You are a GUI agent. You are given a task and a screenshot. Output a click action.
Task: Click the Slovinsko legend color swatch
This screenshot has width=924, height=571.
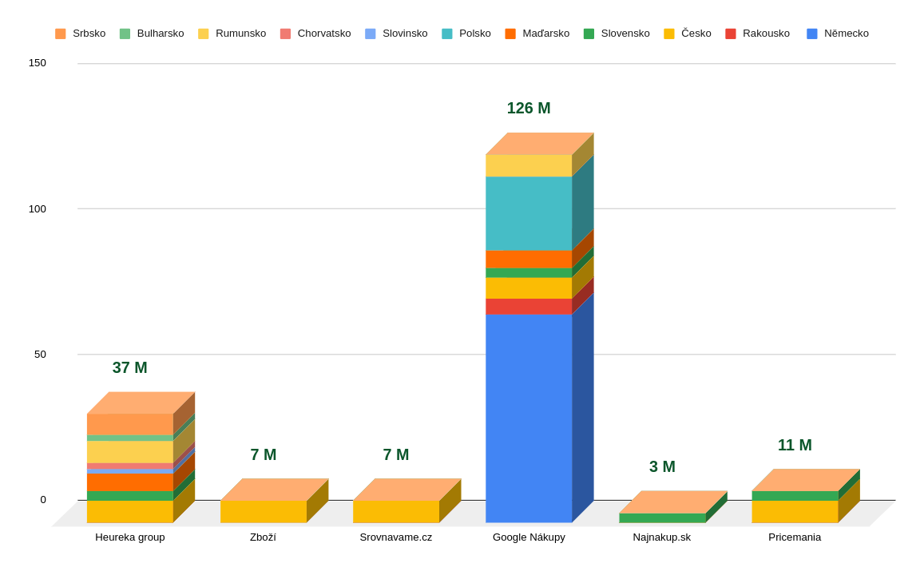(371, 34)
